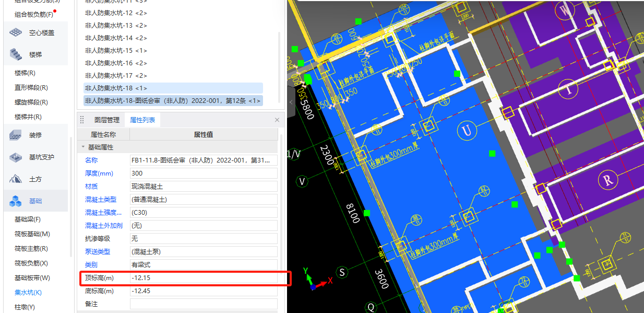Select 非人防集水坑-18-图纸会审 2022-001 第12条 entry
This screenshot has height=313, width=644.
[x=173, y=101]
